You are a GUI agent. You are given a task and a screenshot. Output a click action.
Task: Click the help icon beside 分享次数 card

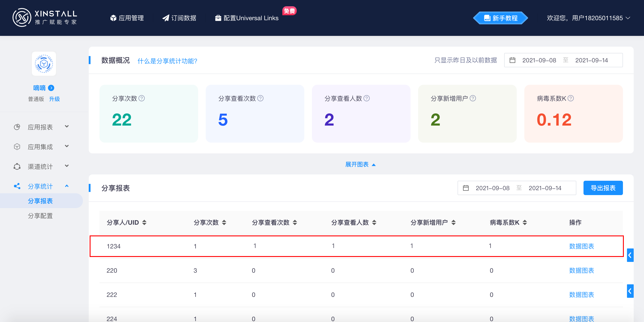(141, 98)
